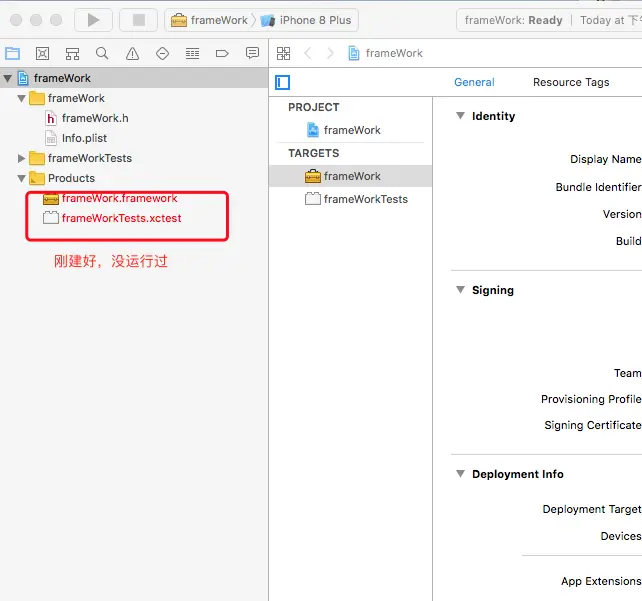Toggle the project and targets list sidebar
Image resolution: width=642 pixels, height=601 pixels.
pyautogui.click(x=282, y=82)
